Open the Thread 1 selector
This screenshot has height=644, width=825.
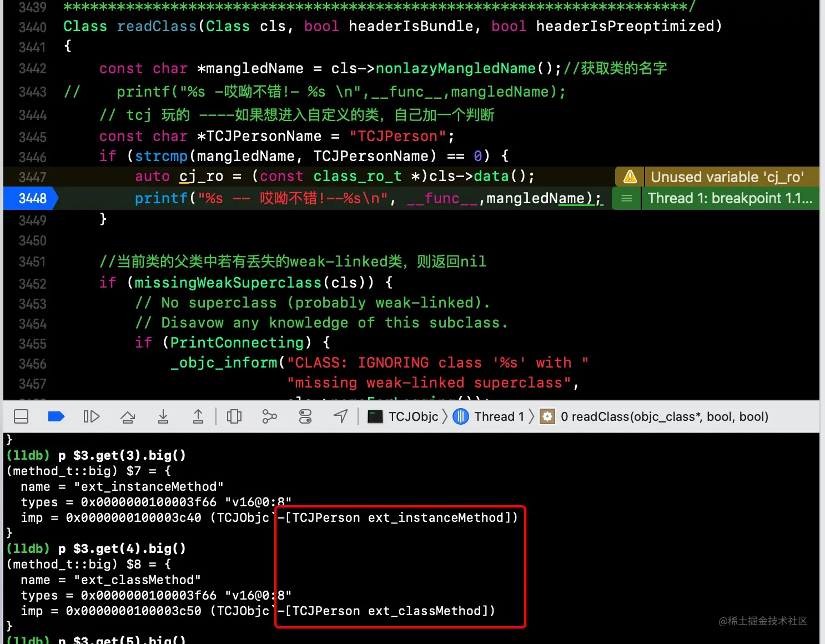click(489, 416)
